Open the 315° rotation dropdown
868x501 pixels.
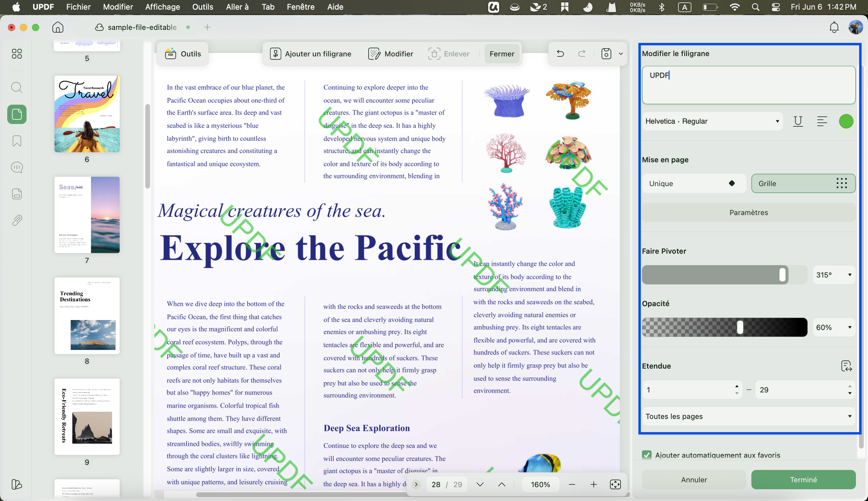pyautogui.click(x=834, y=275)
